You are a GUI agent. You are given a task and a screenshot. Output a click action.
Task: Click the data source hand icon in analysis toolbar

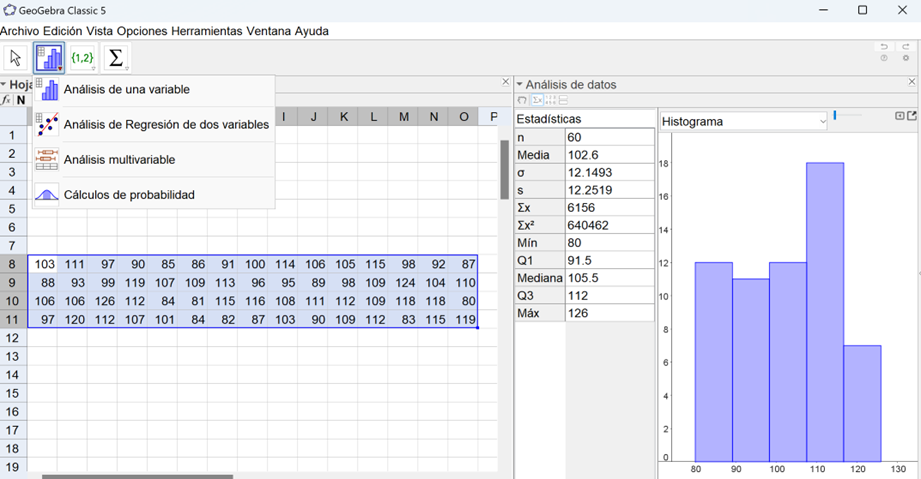click(522, 101)
